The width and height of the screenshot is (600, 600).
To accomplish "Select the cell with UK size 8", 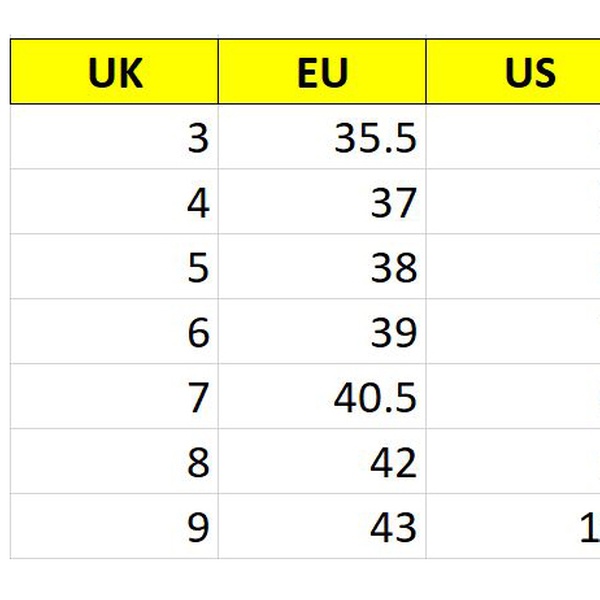I will (114, 462).
